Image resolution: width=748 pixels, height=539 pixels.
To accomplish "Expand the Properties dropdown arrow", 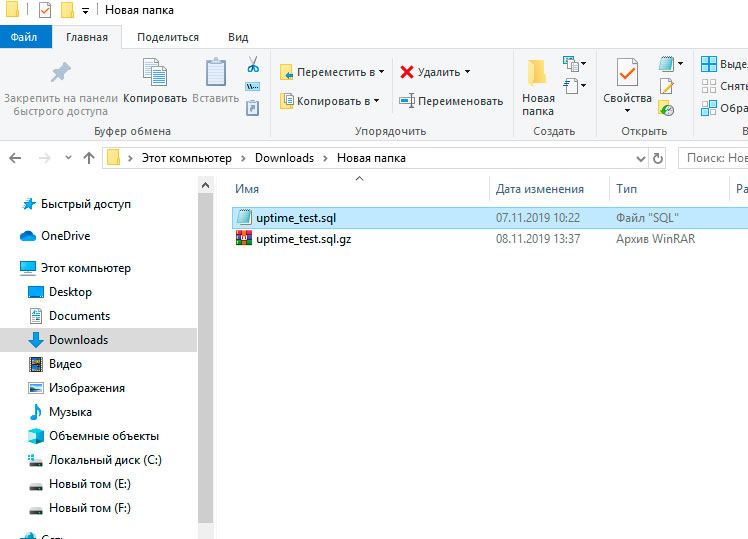I will coord(627,111).
